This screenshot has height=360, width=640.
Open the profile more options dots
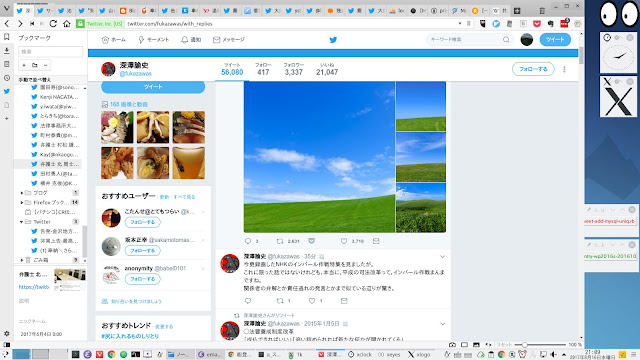[564, 69]
